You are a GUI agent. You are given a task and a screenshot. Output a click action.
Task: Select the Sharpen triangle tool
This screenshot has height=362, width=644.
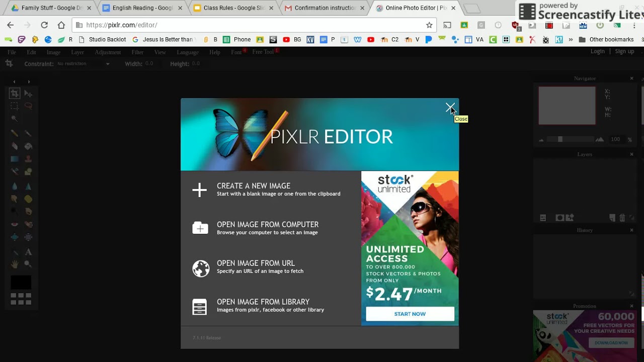[28, 186]
